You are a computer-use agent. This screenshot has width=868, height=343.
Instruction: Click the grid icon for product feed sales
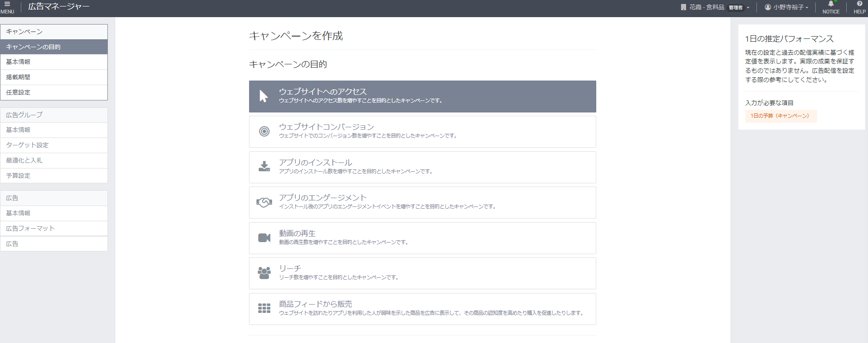264,308
